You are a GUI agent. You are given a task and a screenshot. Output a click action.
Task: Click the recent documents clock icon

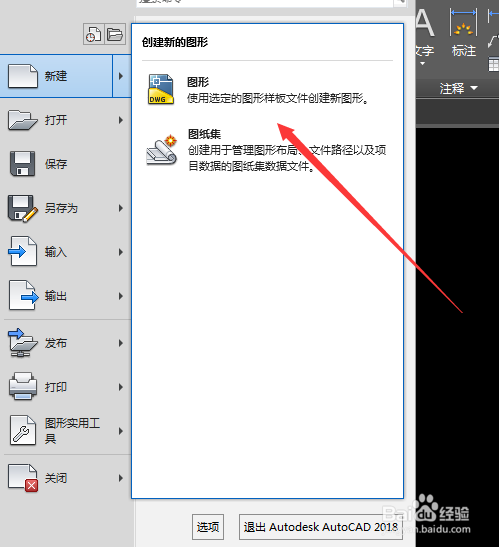click(94, 34)
